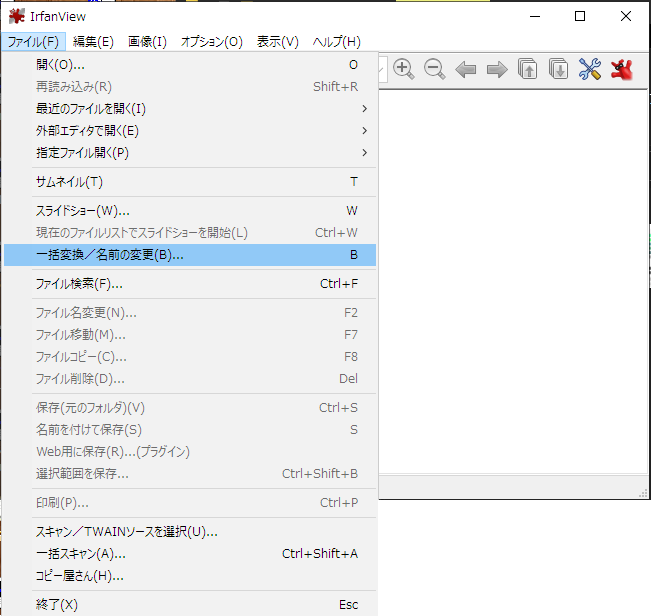Viewport: 651px width, 616px height.
Task: Select 一括スキャン(A)... menu entry
Action: point(190,554)
